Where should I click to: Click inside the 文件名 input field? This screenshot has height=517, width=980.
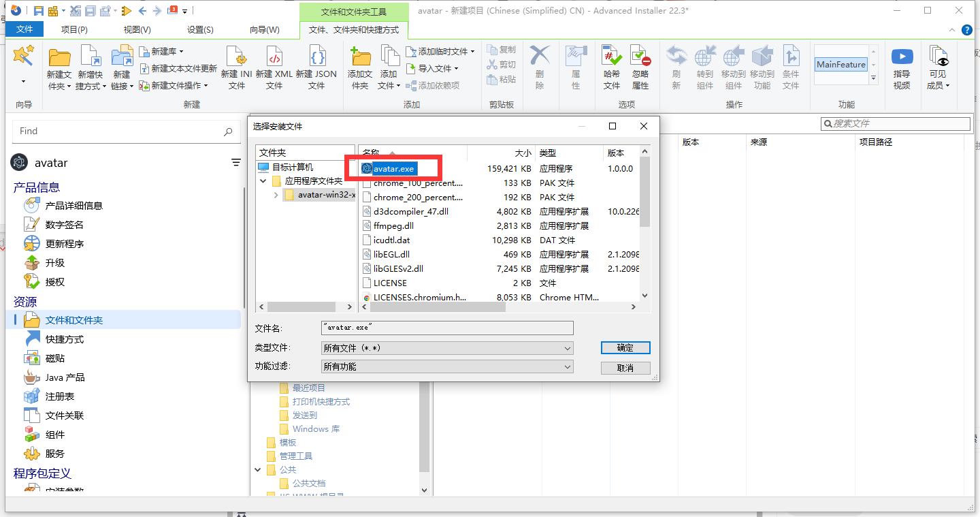pos(446,328)
